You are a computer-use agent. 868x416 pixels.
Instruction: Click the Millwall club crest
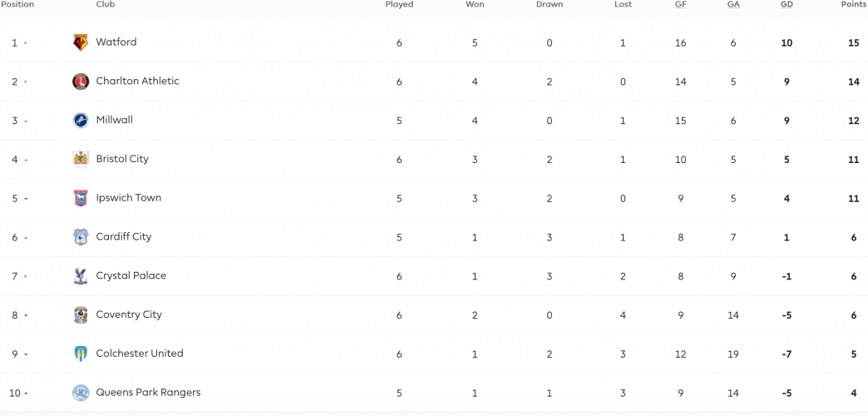[81, 120]
